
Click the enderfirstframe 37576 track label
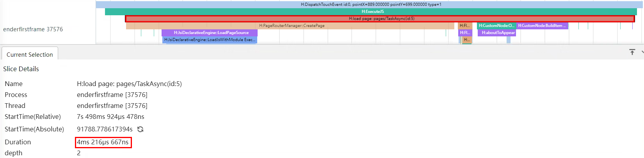33,29
